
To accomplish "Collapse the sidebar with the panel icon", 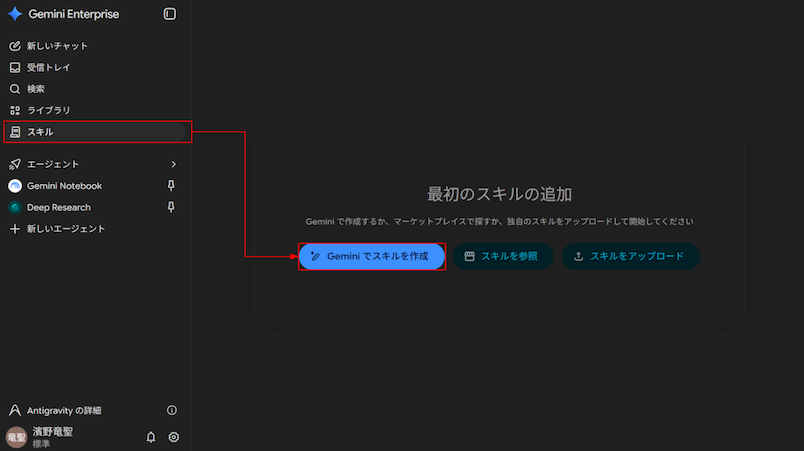I will click(x=170, y=14).
